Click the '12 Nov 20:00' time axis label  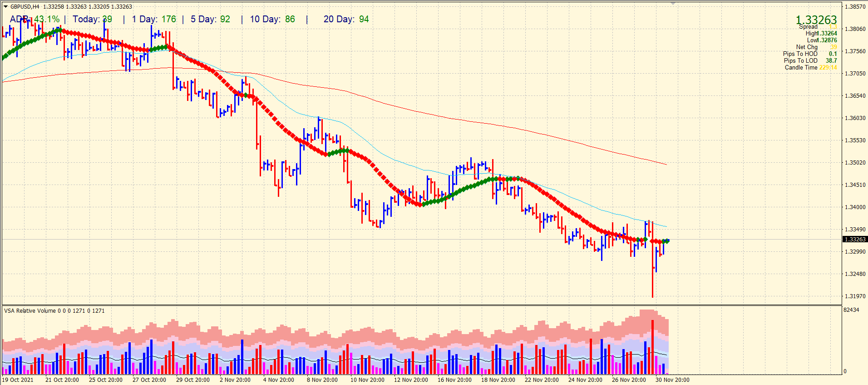(411, 380)
